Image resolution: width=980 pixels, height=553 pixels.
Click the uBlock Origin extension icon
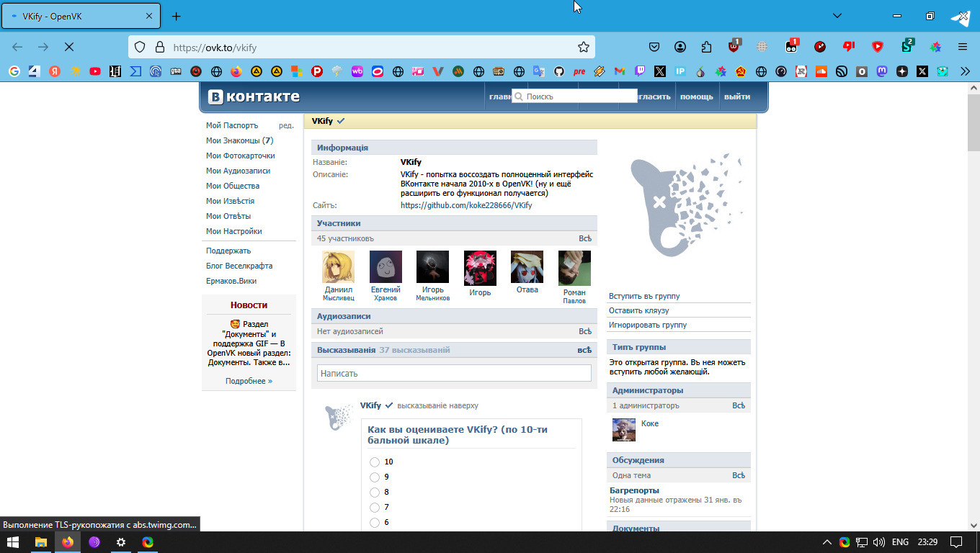734,47
